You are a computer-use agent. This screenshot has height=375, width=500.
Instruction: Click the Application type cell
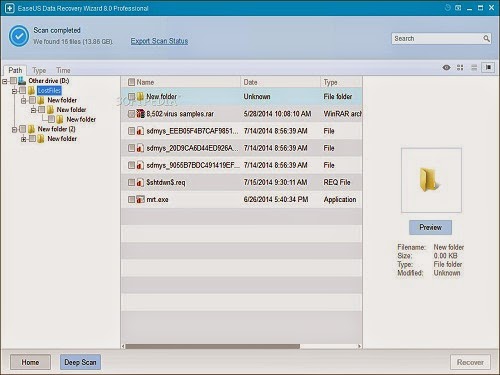coord(340,199)
